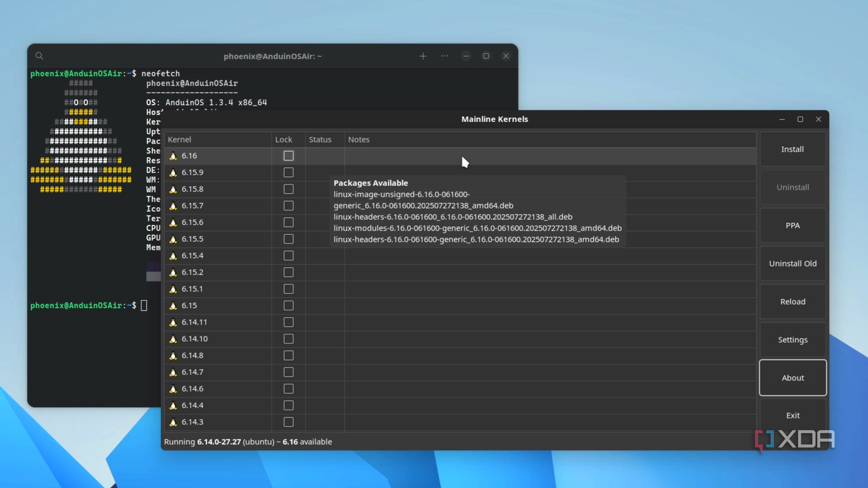Check the Lock box beside kernel 6.14.8
The width and height of the screenshot is (868, 488).
(288, 355)
